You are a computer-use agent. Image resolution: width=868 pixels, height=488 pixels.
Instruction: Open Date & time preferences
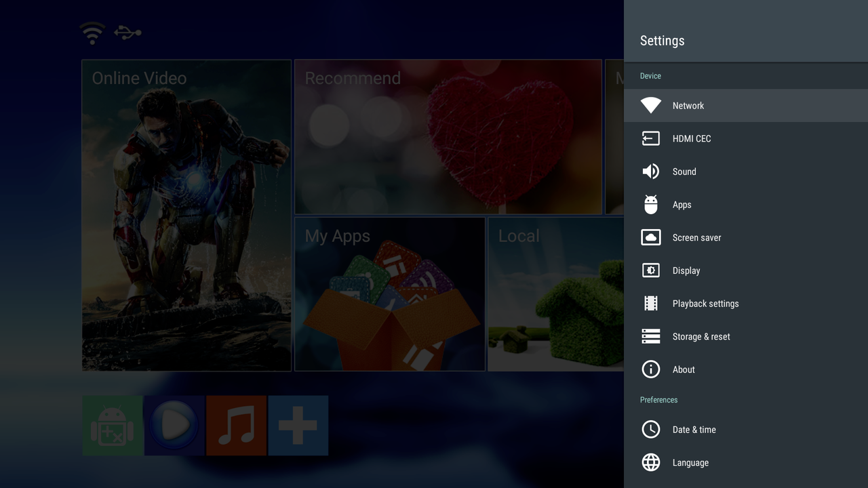[x=746, y=429]
